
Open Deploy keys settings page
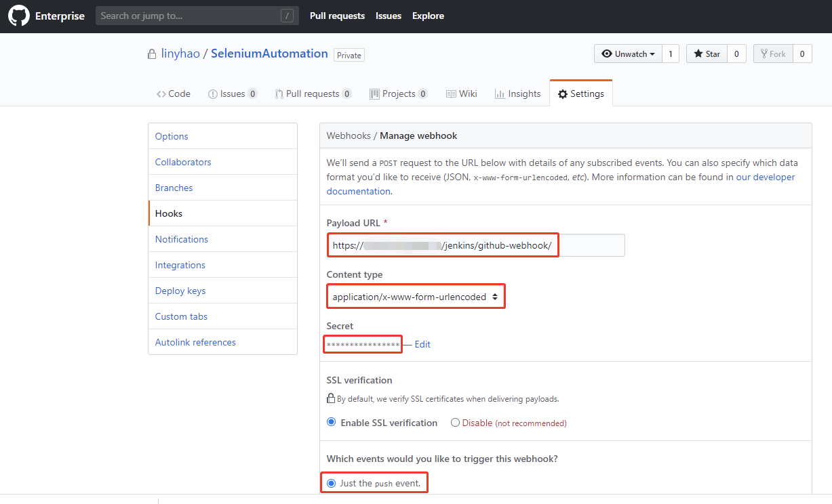click(x=180, y=291)
